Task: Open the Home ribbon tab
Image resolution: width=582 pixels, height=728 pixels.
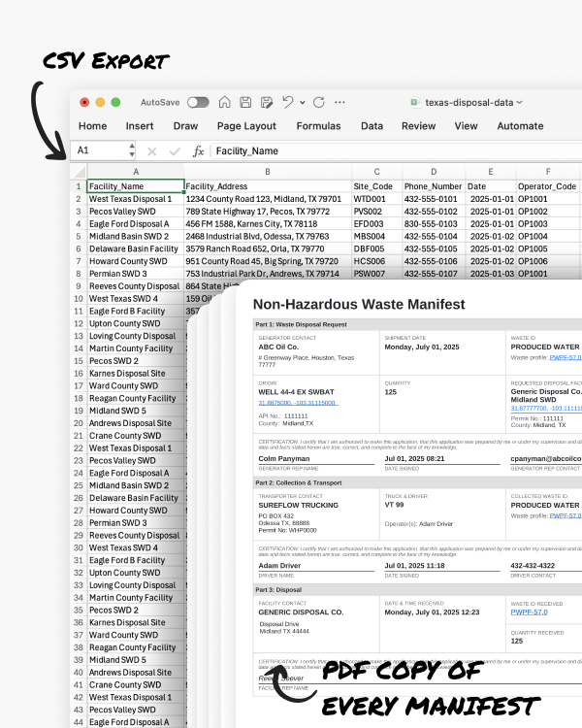Action: point(93,126)
